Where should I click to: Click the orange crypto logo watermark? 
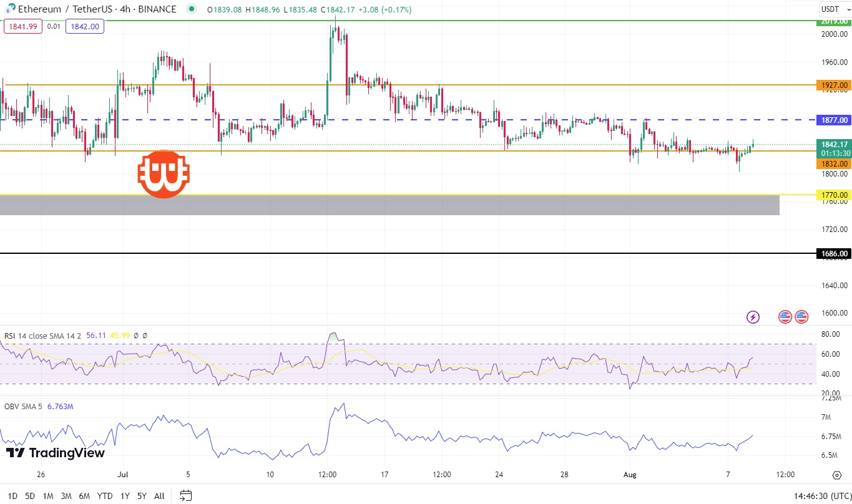[164, 174]
